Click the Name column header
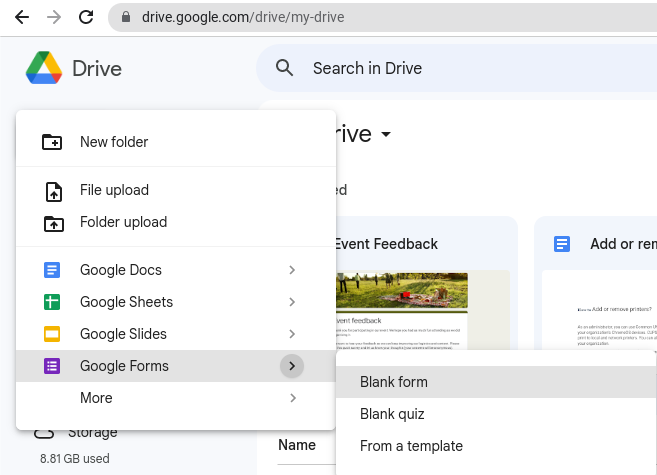 (x=297, y=445)
